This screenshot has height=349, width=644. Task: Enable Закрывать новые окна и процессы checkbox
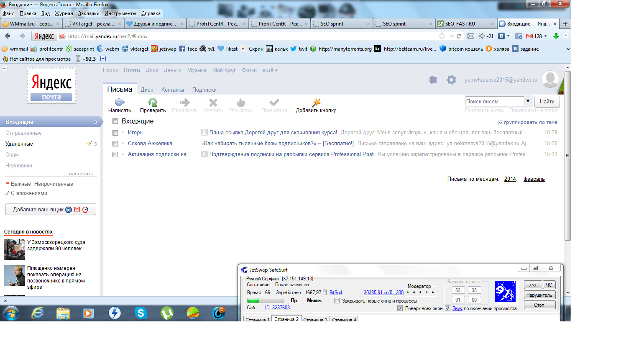pyautogui.click(x=337, y=301)
